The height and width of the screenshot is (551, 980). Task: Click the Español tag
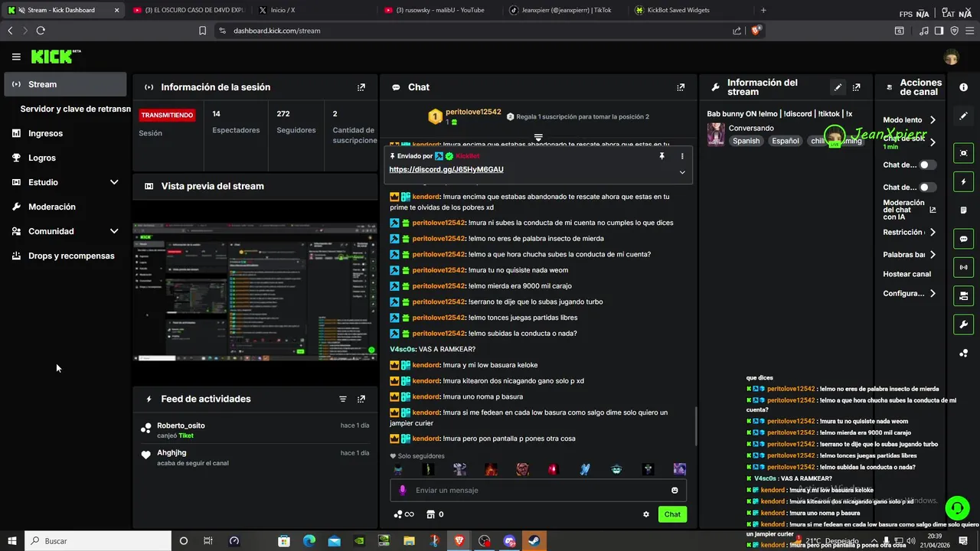[786, 141]
